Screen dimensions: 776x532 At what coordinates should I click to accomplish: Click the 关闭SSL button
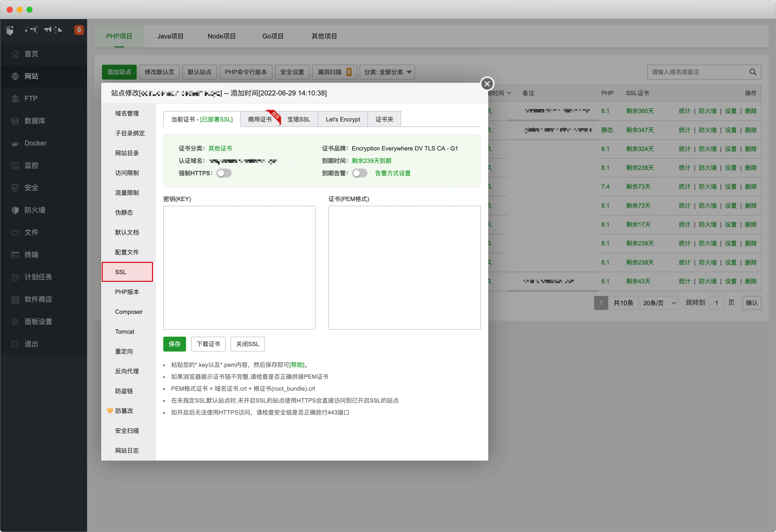247,344
